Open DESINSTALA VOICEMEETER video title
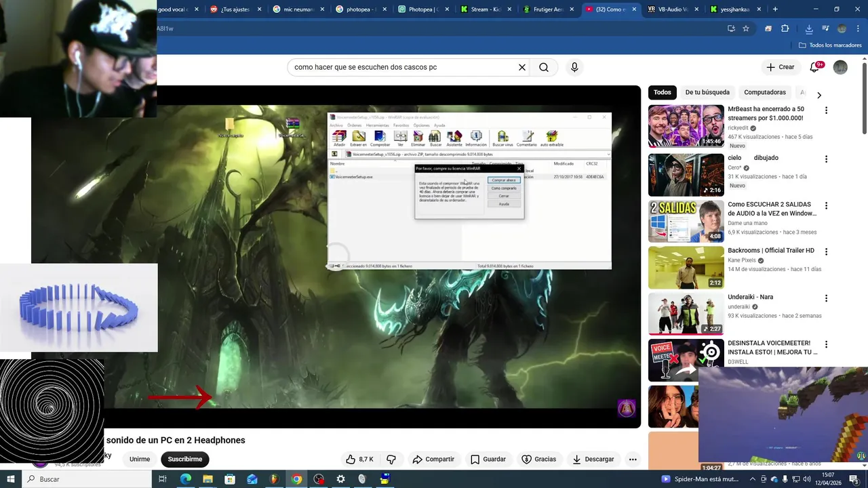Viewport: 868px width, 488px height. (x=772, y=348)
